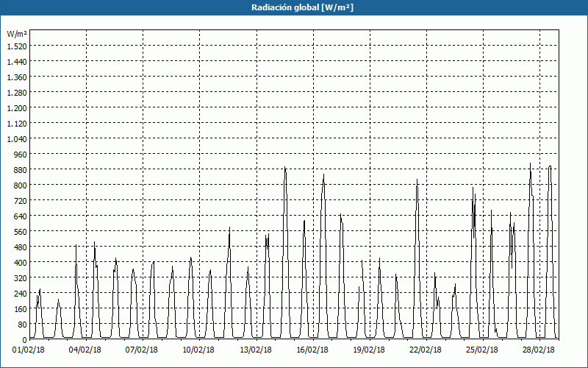The image size is (588, 368).
Task: Select the 1.280 y-axis value
Action: (17, 93)
